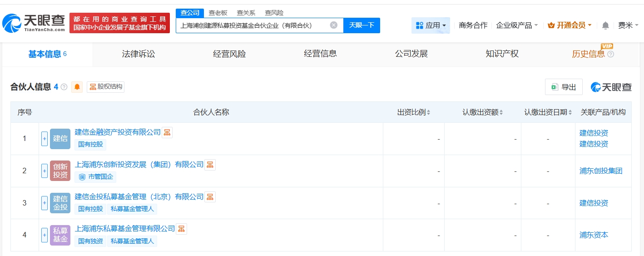This screenshot has height=256, width=644.
Task: Click the help question mark beside 合伙人信息
Action: (x=64, y=87)
